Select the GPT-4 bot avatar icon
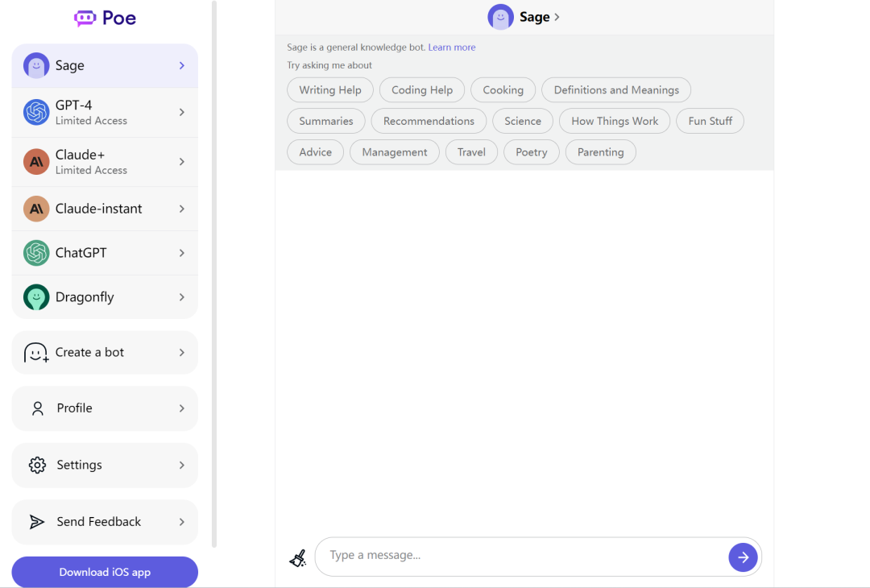Viewport: 870px width, 588px height. (x=36, y=112)
